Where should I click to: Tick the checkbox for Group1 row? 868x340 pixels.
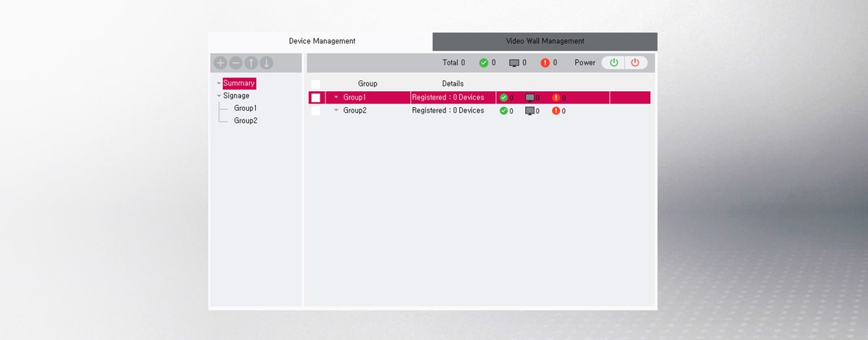[x=315, y=98]
